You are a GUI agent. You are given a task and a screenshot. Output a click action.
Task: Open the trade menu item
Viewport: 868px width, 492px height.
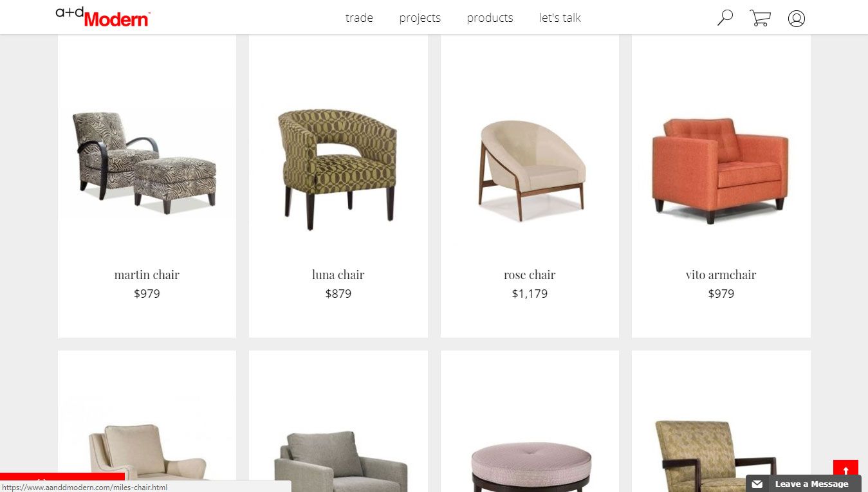tap(359, 18)
